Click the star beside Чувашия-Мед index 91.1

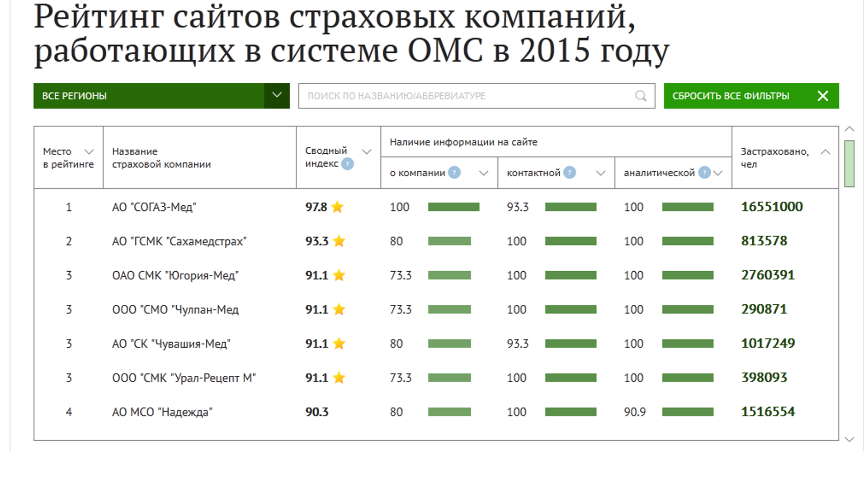[x=339, y=344]
